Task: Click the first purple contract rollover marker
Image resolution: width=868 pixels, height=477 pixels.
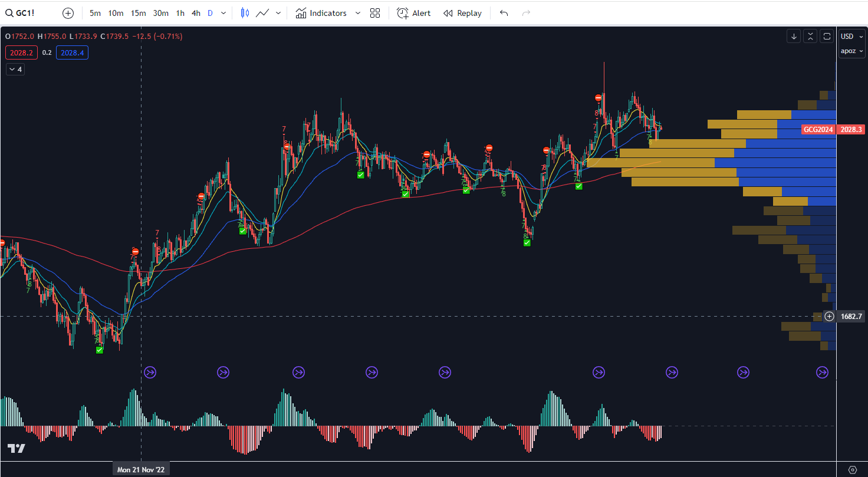Action: coord(150,372)
